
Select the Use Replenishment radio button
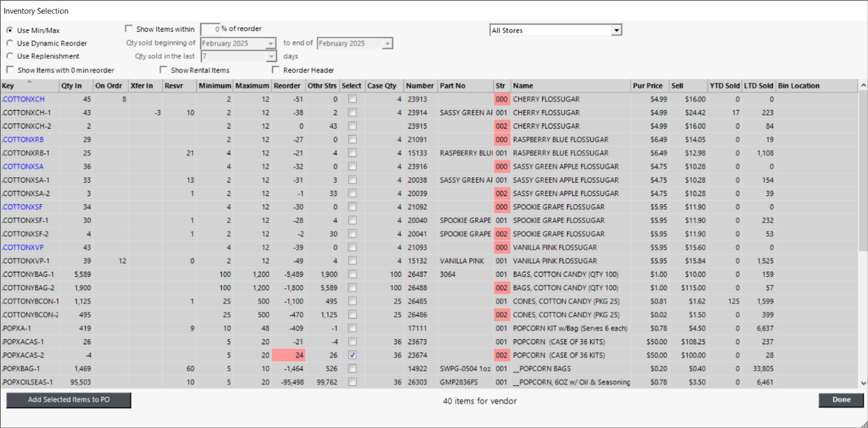pyautogui.click(x=10, y=57)
